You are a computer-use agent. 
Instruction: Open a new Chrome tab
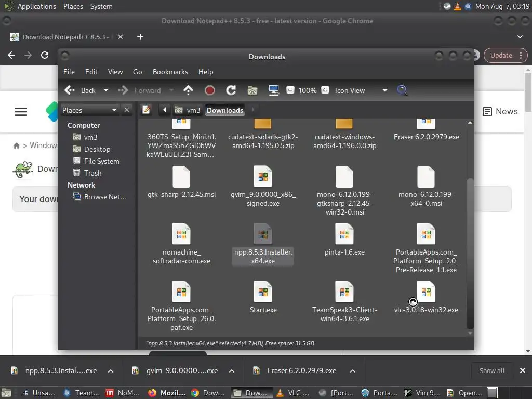pos(140,37)
